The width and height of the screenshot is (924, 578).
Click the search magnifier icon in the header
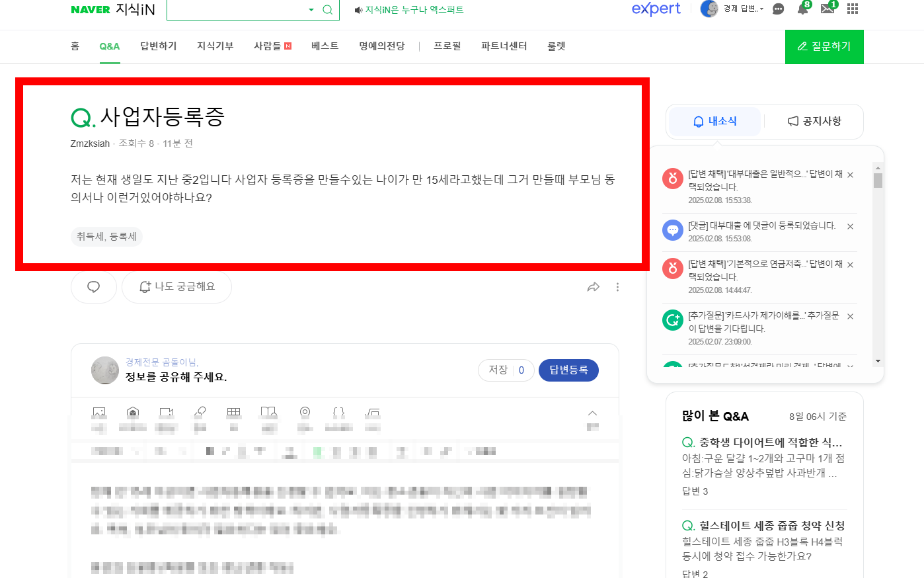[x=327, y=9]
